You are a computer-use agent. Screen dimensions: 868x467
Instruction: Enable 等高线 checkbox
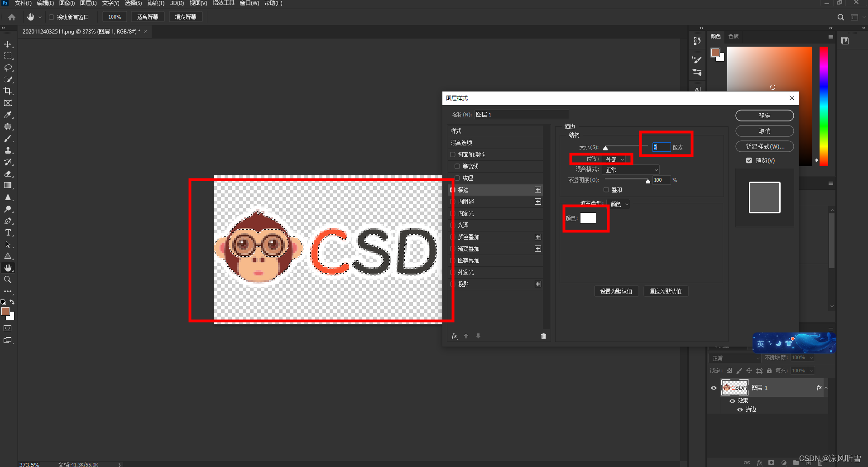coord(457,166)
